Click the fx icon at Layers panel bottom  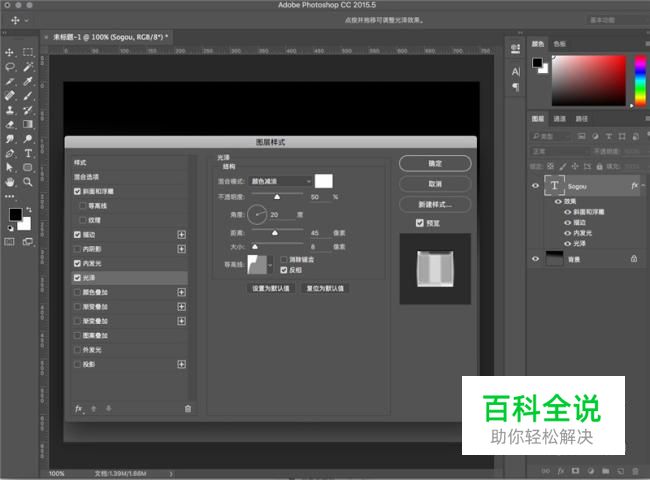point(561,471)
